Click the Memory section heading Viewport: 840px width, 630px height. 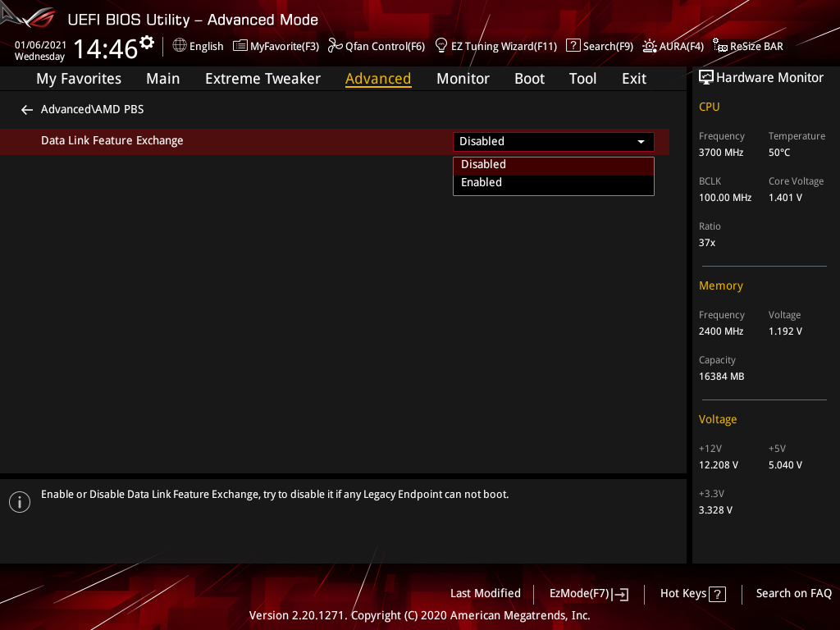click(x=720, y=286)
